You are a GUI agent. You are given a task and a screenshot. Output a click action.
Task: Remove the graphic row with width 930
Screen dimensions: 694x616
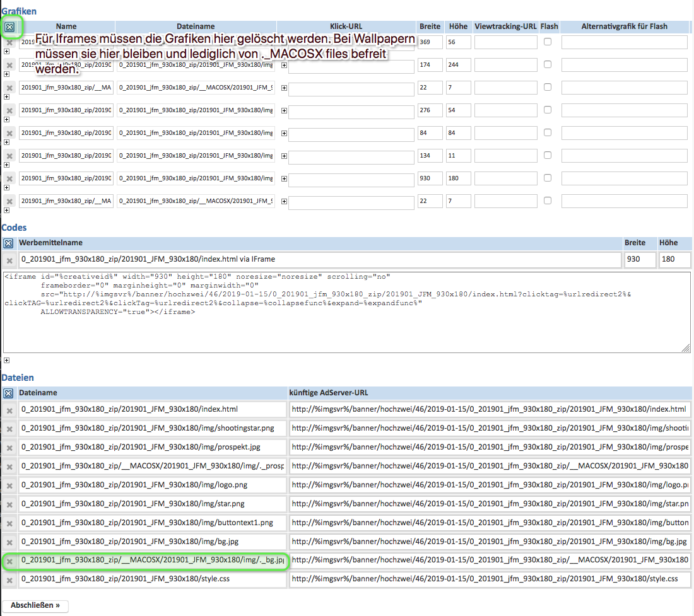[x=9, y=179]
